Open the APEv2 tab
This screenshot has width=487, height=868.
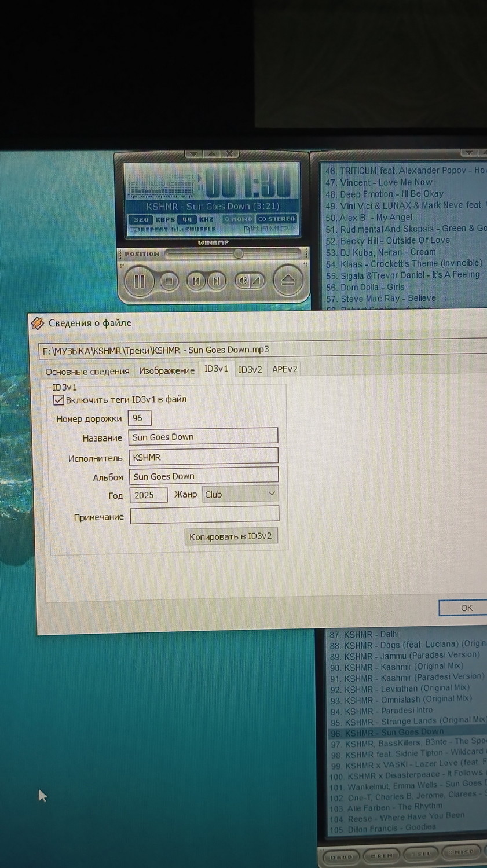click(285, 369)
